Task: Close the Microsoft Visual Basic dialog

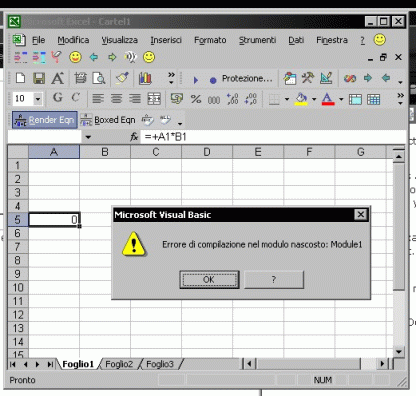Action: (x=361, y=214)
